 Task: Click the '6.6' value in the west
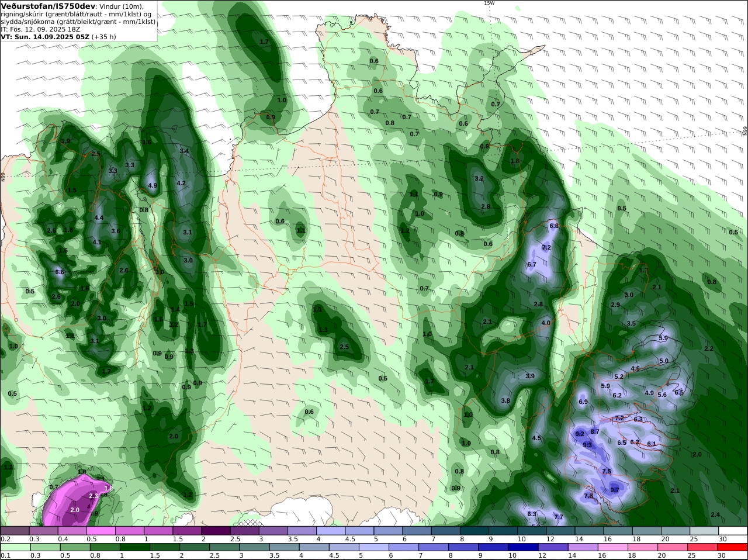[60, 272]
